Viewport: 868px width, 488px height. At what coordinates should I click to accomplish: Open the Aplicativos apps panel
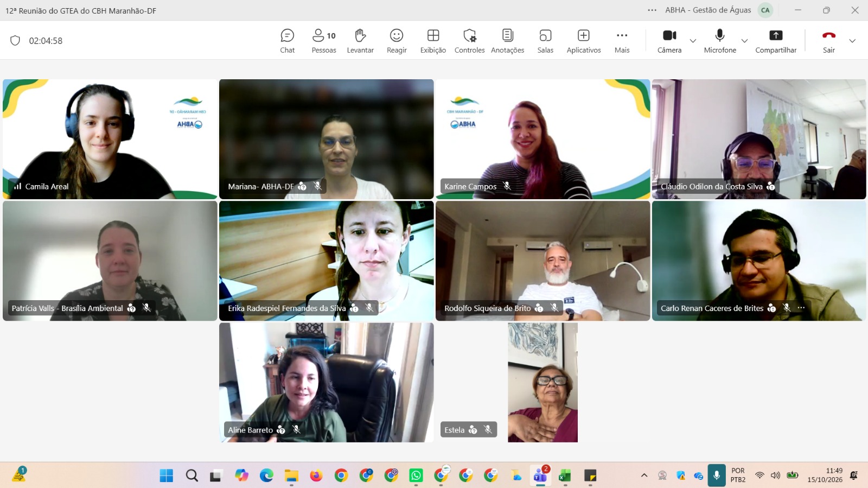coord(584,41)
